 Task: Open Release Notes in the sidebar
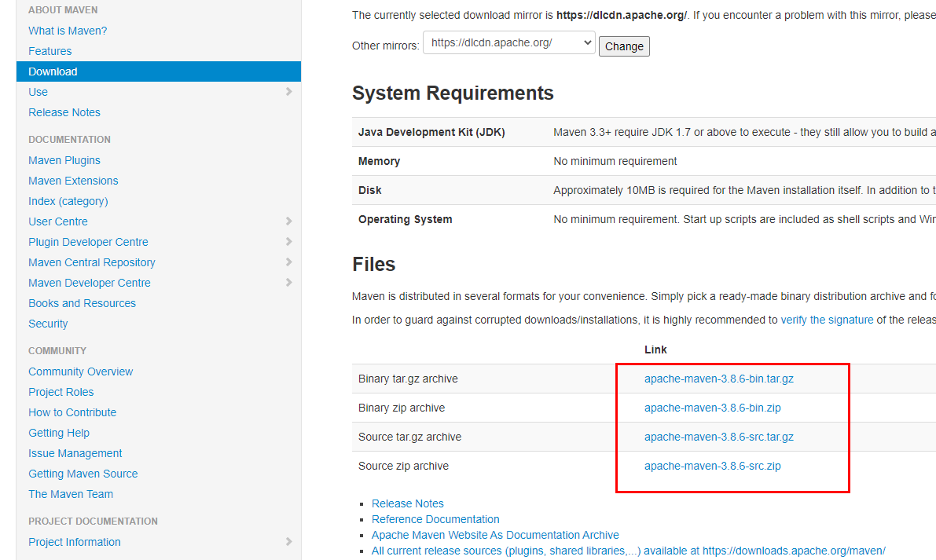[x=64, y=112]
